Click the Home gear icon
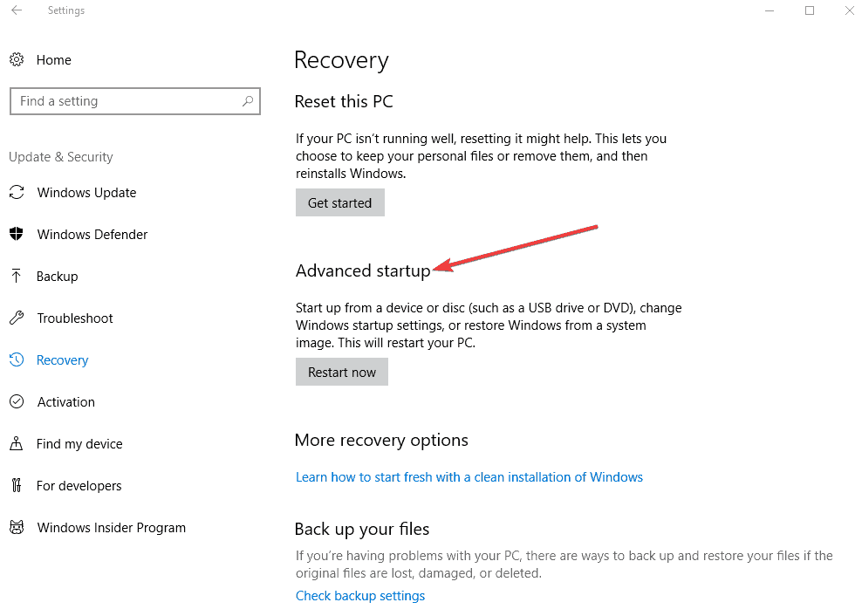 [17, 59]
